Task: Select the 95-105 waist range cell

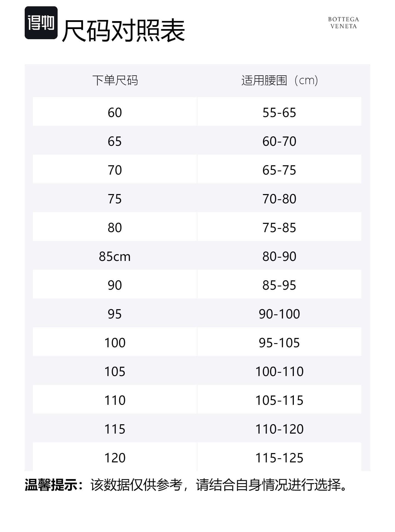Action: (279, 343)
